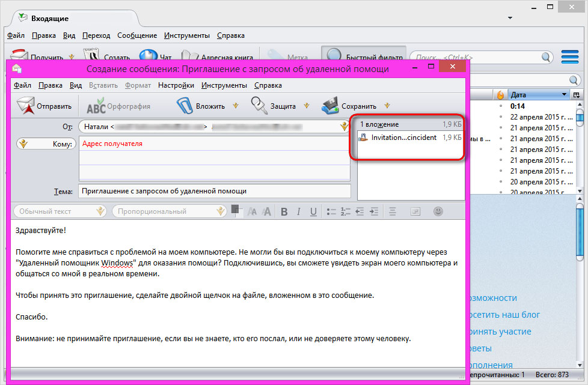Open the Файл menu in the compose window
Screen dimensions: 588x385
click(x=22, y=85)
